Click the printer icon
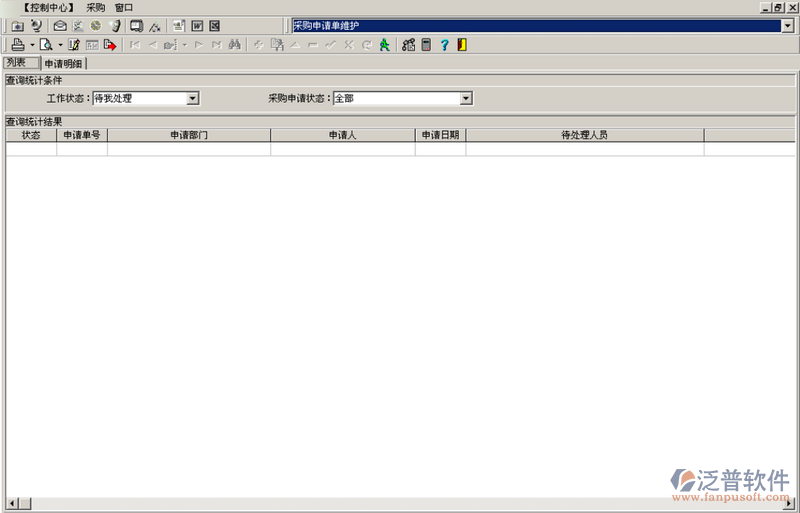The height and width of the screenshot is (513, 800). [18, 45]
